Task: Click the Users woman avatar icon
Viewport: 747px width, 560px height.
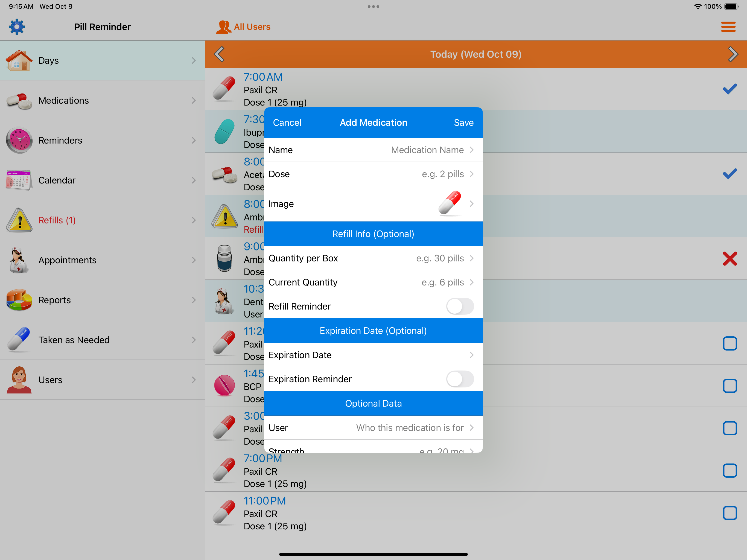Action: pos(19,380)
